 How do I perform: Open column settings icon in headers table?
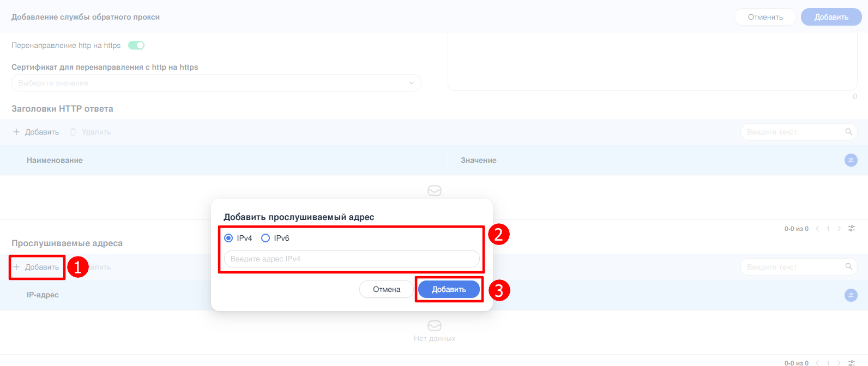(x=851, y=160)
